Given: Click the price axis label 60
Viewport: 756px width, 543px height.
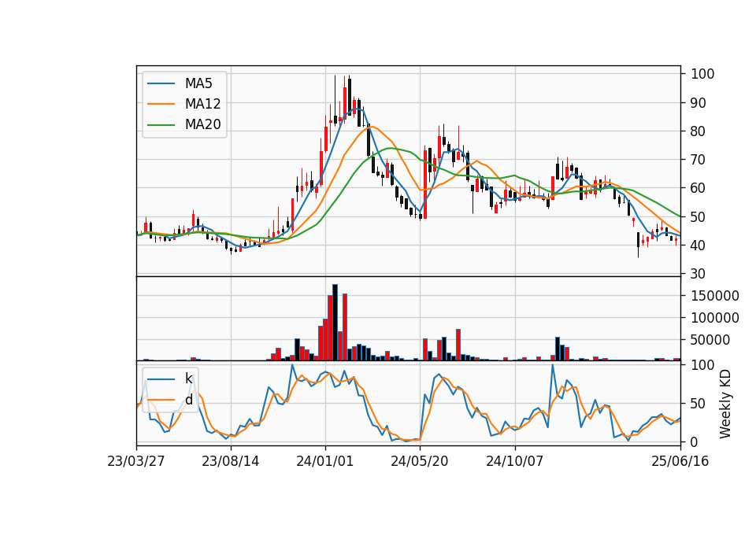Looking at the screenshot, I should click(x=699, y=188).
